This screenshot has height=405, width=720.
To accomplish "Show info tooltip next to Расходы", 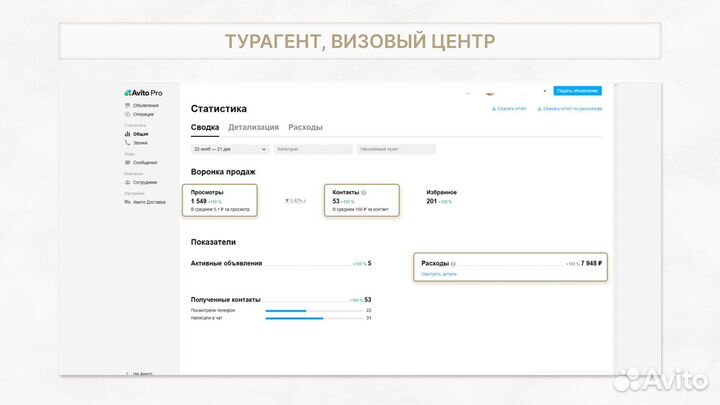I will 453,264.
